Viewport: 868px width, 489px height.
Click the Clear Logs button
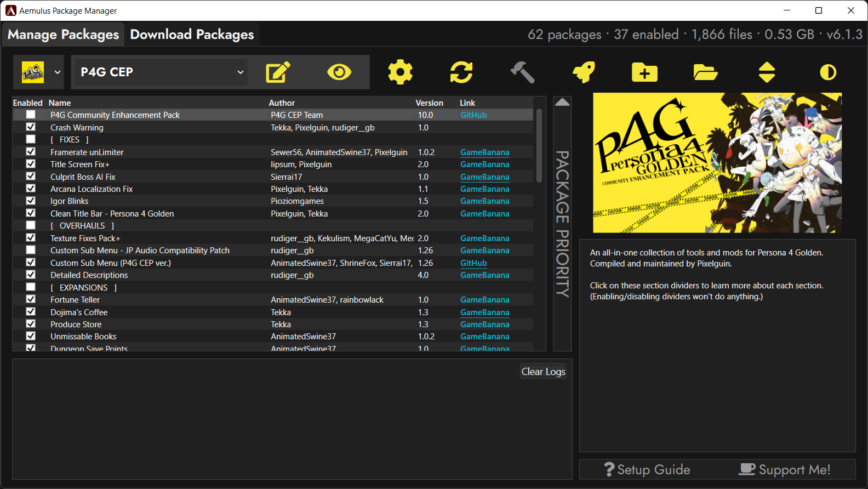[x=543, y=372]
